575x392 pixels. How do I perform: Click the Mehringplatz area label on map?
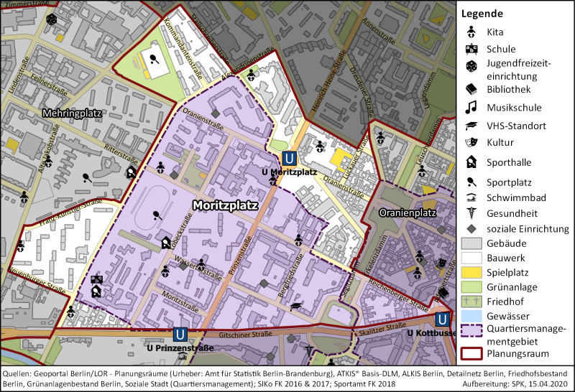[71, 113]
